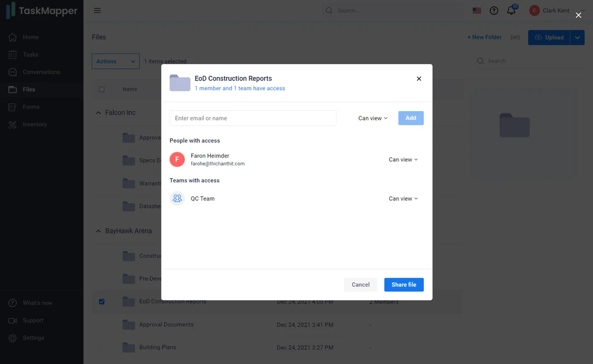Click 'Dec 24, 2021 3:27 PM' date cell
This screenshot has width=593, height=364.
click(305, 347)
